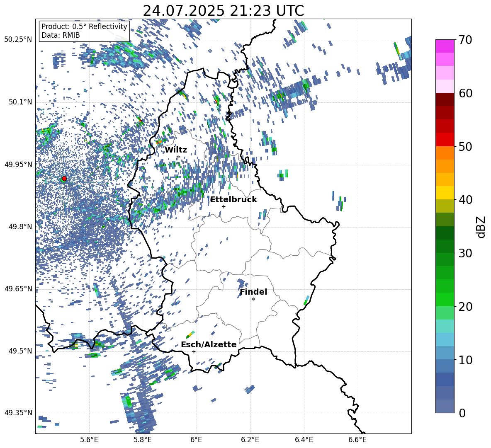This screenshot has width=491, height=448.
Task: Click the cross marker below Esch/Alzette
Action: click(x=194, y=351)
